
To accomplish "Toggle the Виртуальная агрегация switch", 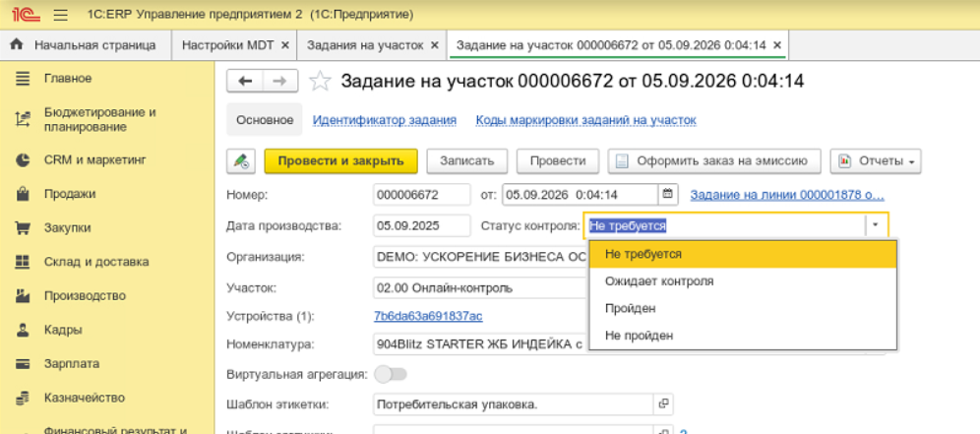I will [x=390, y=374].
